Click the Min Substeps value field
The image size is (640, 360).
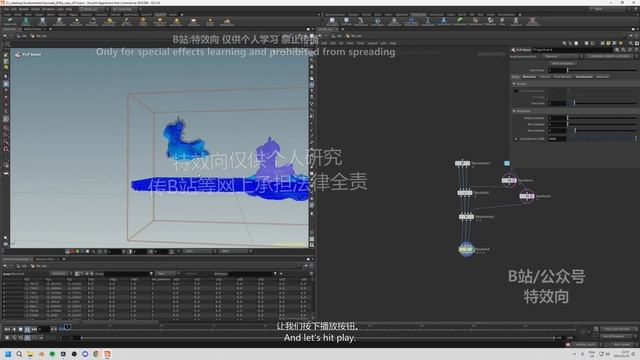(x=557, y=124)
